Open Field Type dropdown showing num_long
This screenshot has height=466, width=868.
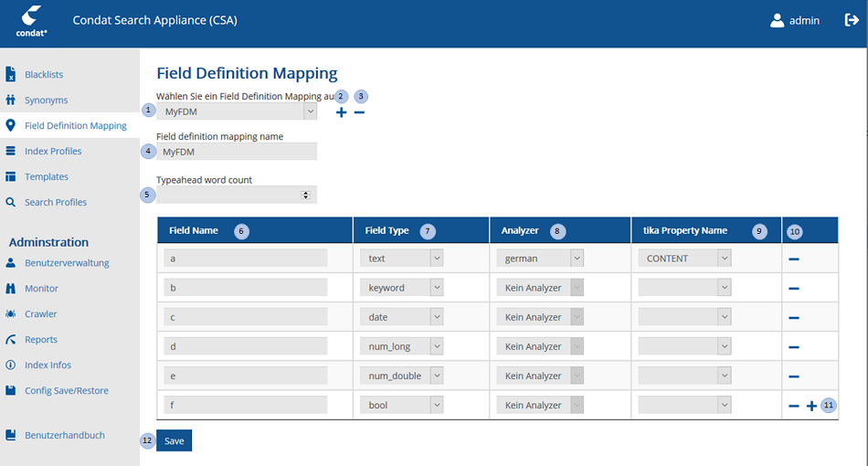[401, 346]
